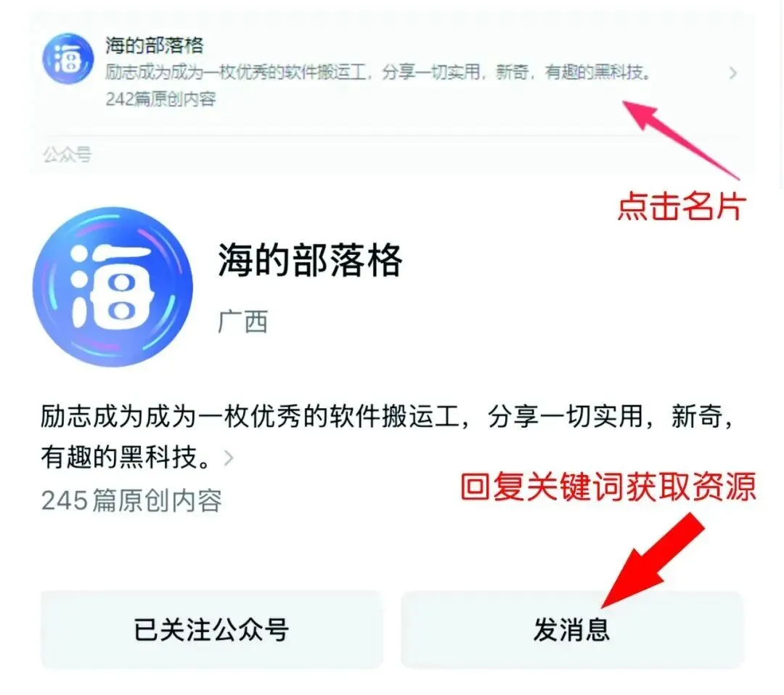Click the chevron at the name card's right edge
The image size is (784, 695).
tap(732, 73)
